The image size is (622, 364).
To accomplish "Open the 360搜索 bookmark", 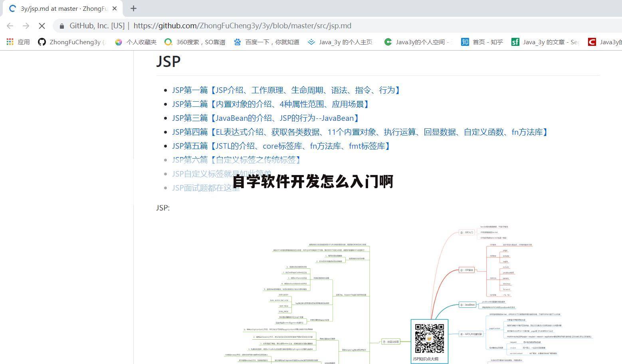I will (195, 42).
